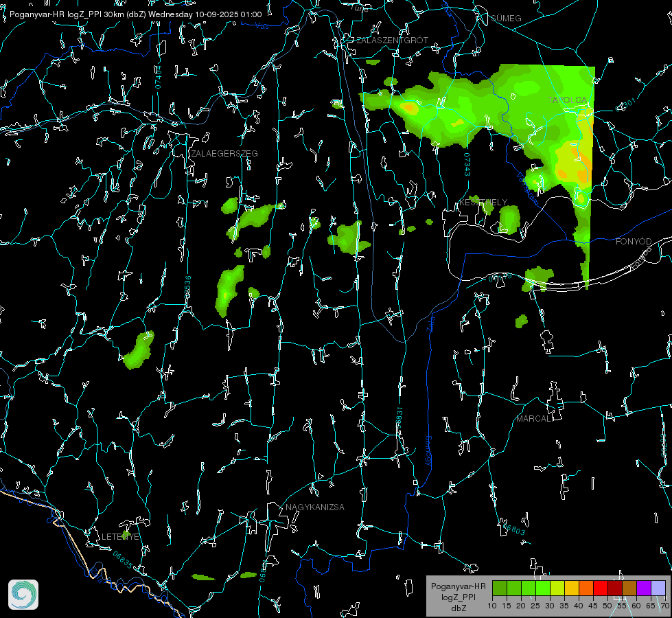Click the 'dbZ' unit label in legend
The width and height of the screenshot is (672, 618).
pyautogui.click(x=458, y=608)
